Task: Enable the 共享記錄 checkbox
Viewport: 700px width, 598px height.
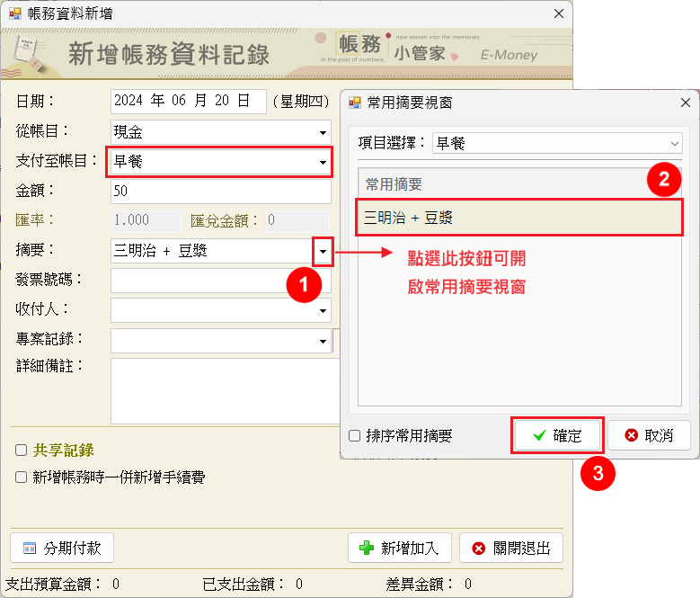Action: [x=21, y=451]
